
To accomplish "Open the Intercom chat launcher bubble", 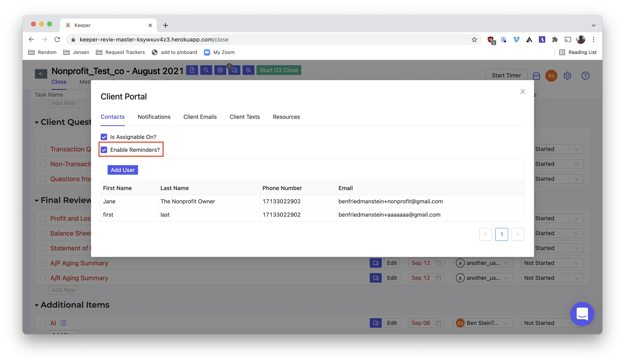I will click(582, 314).
